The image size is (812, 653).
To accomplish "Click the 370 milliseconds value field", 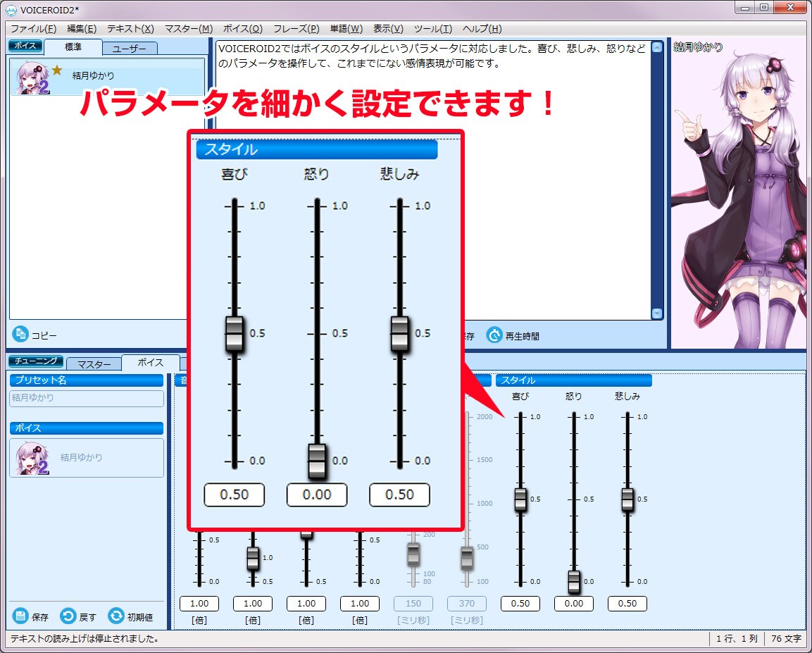I will click(467, 604).
